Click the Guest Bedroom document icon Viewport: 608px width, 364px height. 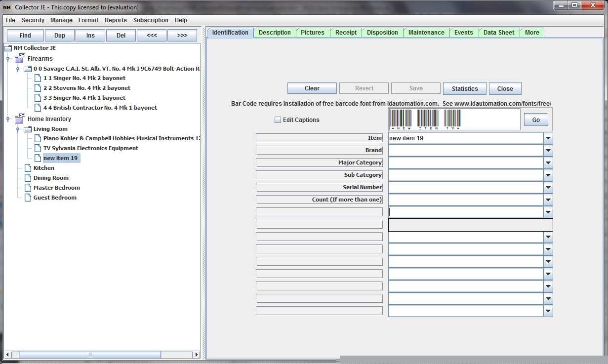pyautogui.click(x=28, y=198)
